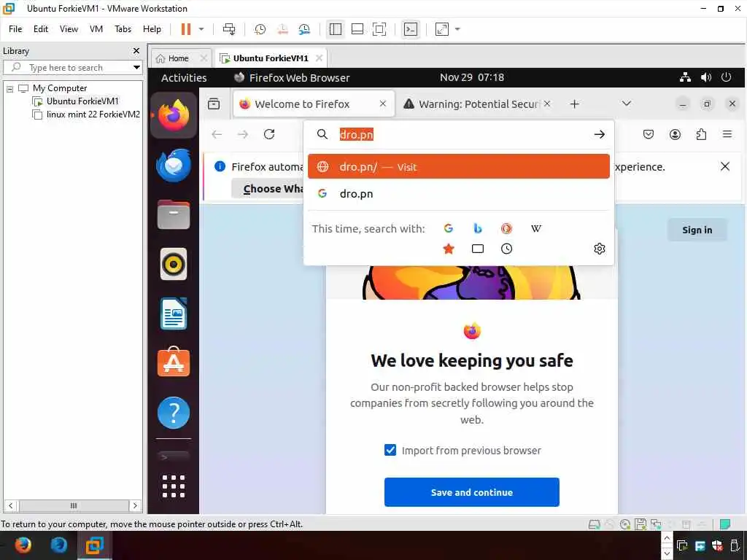Launch Thunderbird Mail from the dock
Viewport: 747px width, 560px height.
[x=174, y=166]
